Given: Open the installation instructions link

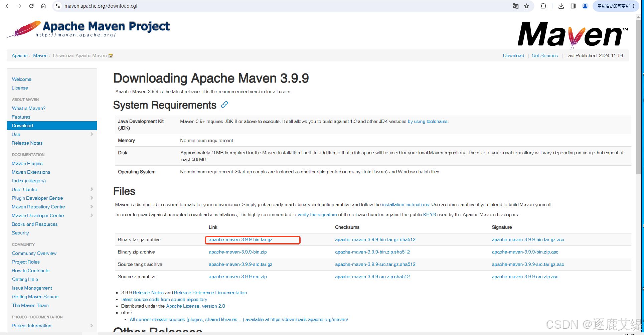Looking at the screenshot, I should 406,205.
